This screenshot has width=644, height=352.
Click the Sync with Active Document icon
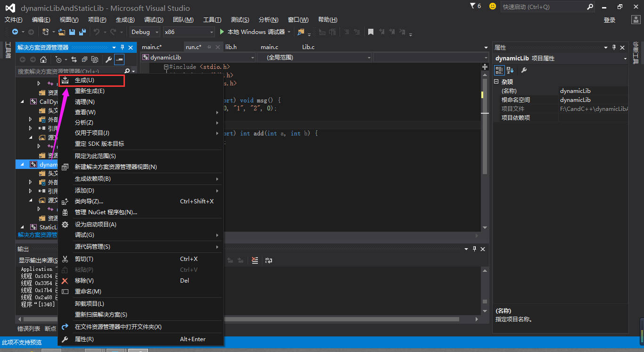coord(74,59)
